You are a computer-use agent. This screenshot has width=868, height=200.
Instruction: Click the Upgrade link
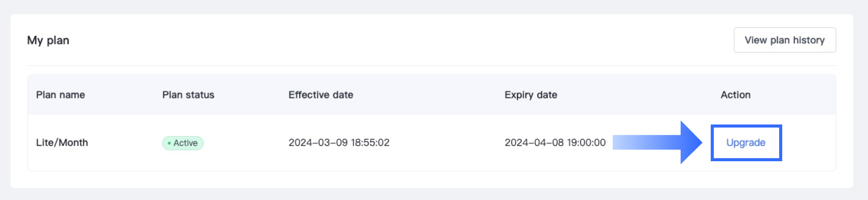click(x=745, y=143)
